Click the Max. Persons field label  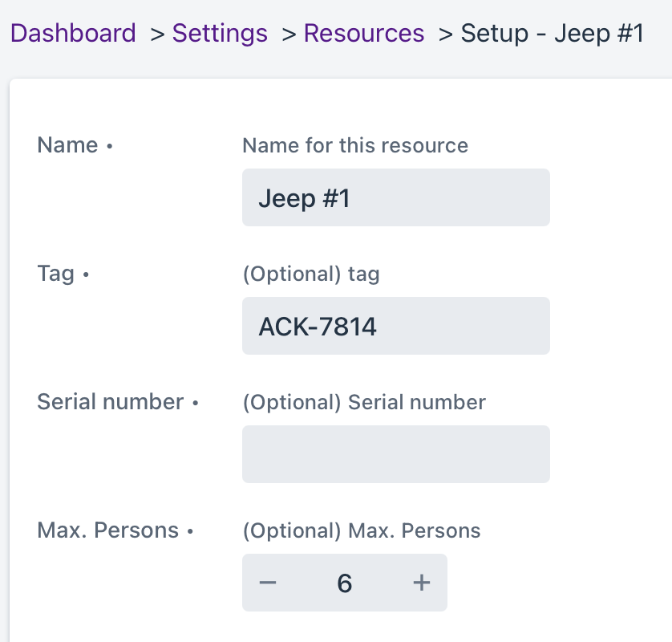tap(108, 530)
